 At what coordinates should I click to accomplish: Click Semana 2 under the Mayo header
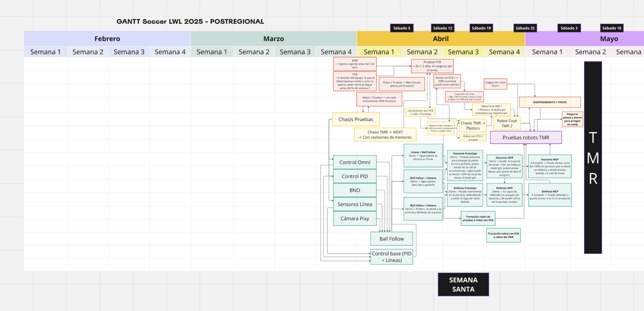pyautogui.click(x=590, y=52)
